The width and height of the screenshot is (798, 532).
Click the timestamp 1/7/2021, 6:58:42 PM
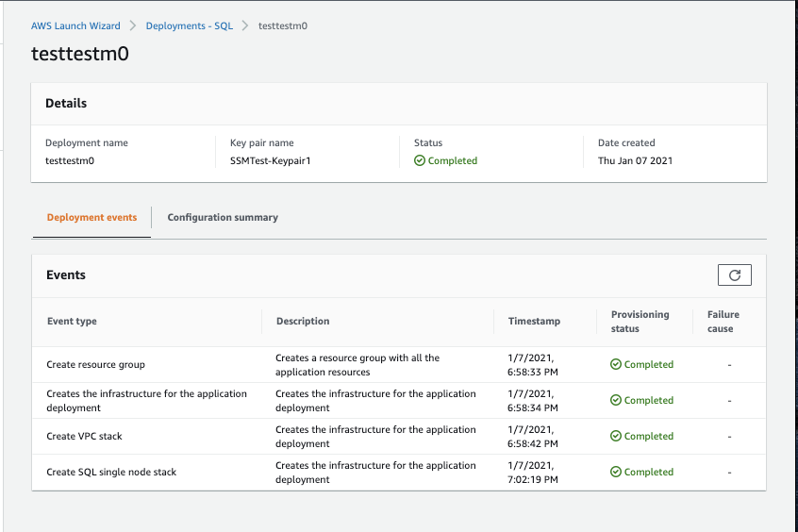point(533,437)
